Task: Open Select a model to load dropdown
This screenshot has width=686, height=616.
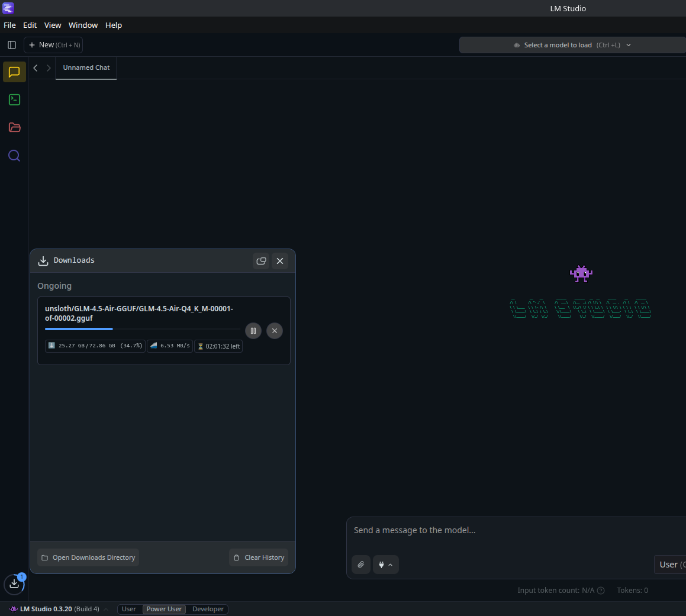Action: click(x=572, y=45)
